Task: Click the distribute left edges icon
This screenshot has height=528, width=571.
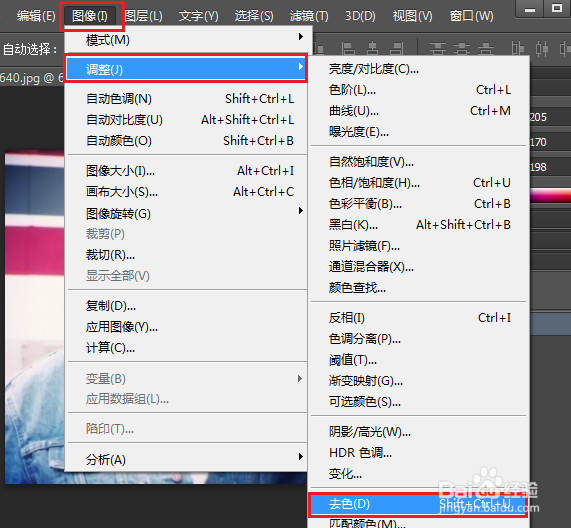Action: (517, 48)
